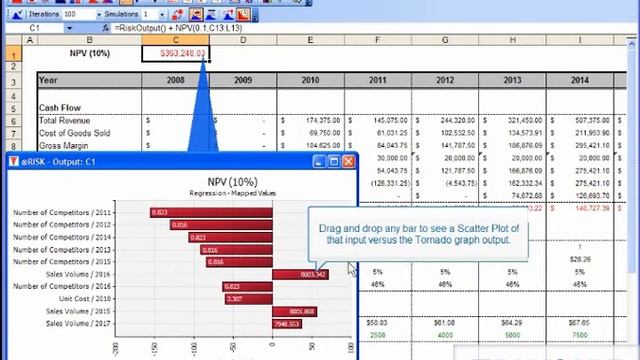Viewport: 640px width, 360px height.
Task: Click the Sales Volume / 2017 bar
Action: point(287,324)
